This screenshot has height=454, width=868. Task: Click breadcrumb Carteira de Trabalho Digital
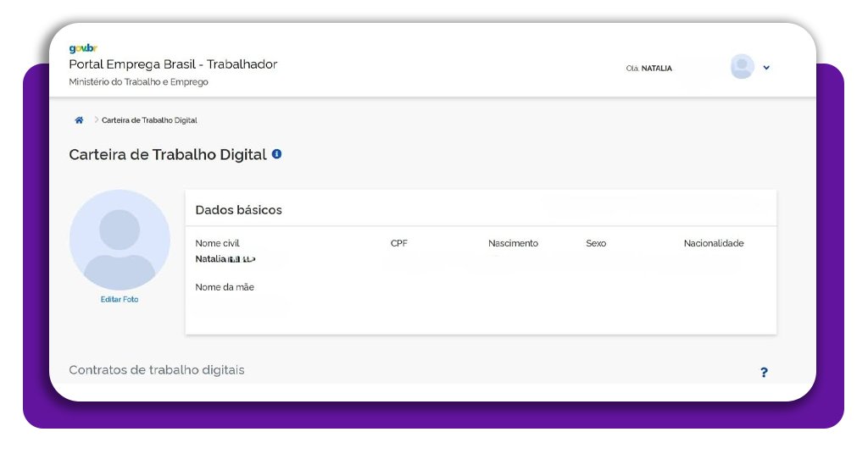[x=149, y=120]
